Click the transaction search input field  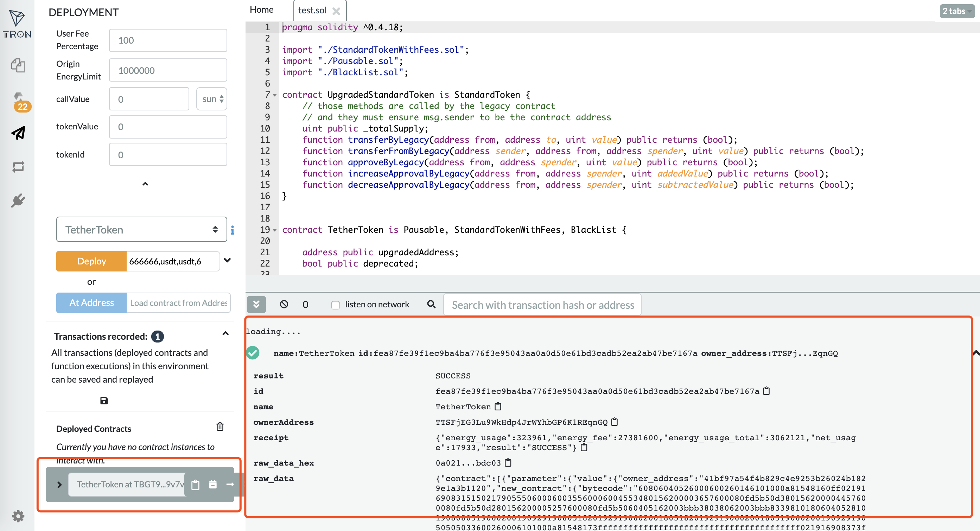(542, 305)
